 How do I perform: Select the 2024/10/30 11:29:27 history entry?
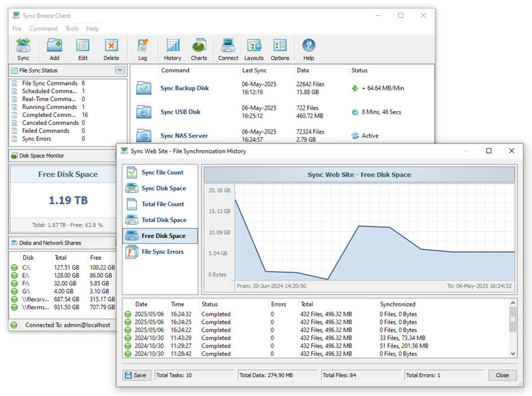pyautogui.click(x=315, y=346)
